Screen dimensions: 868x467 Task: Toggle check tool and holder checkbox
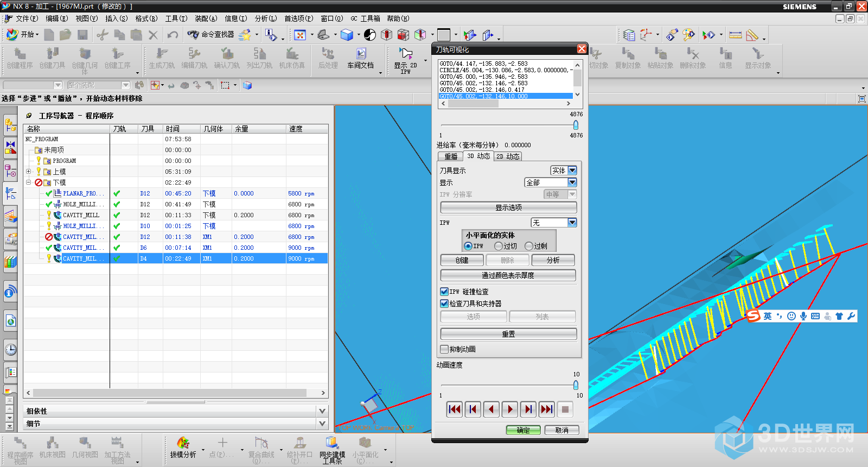444,304
